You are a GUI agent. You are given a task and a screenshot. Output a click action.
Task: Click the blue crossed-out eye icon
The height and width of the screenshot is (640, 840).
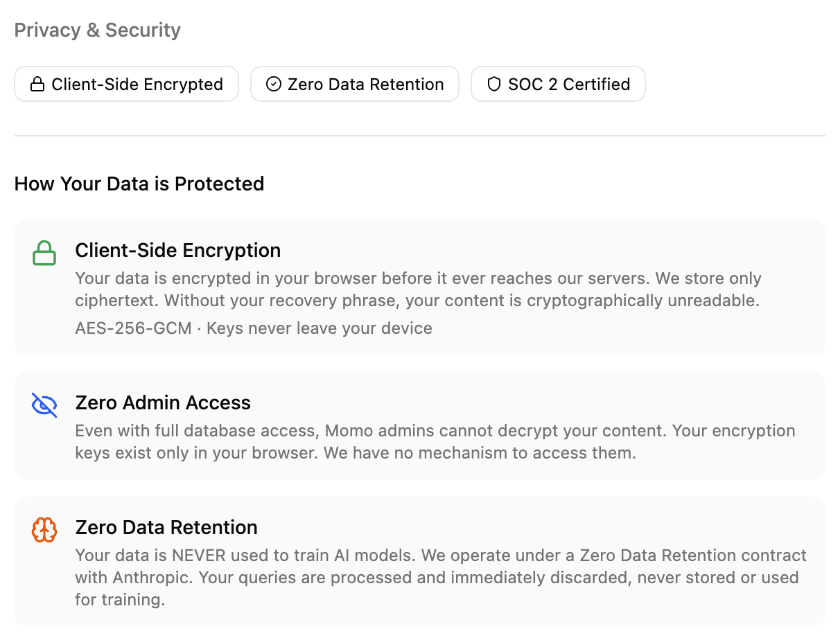coord(44,405)
